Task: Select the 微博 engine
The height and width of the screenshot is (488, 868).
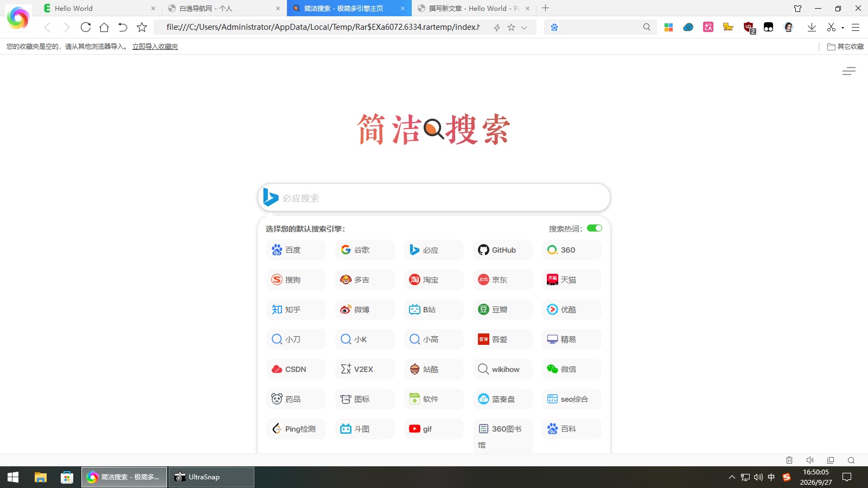Action: tap(365, 310)
